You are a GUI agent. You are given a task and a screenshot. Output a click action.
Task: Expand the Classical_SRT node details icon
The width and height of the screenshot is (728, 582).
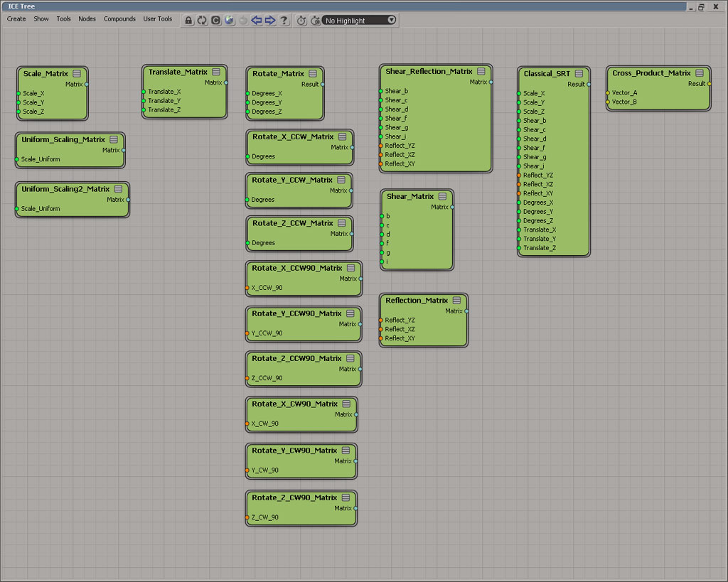coord(579,73)
